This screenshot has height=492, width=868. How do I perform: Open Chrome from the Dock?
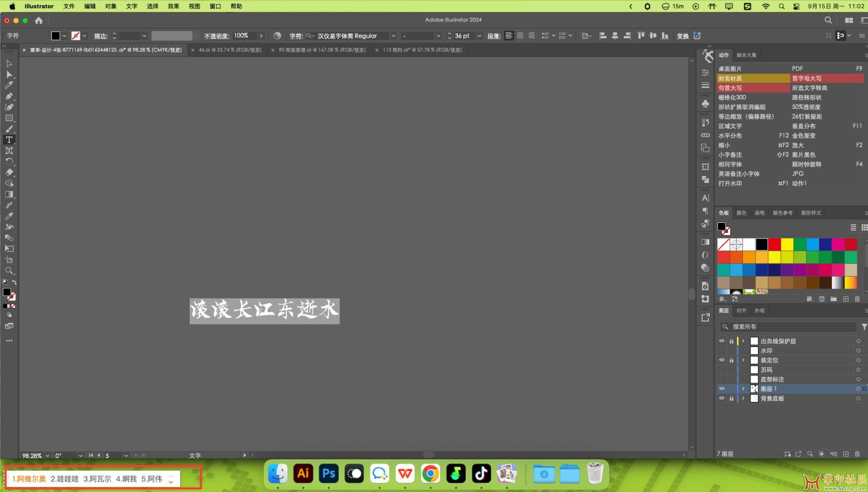(x=430, y=474)
